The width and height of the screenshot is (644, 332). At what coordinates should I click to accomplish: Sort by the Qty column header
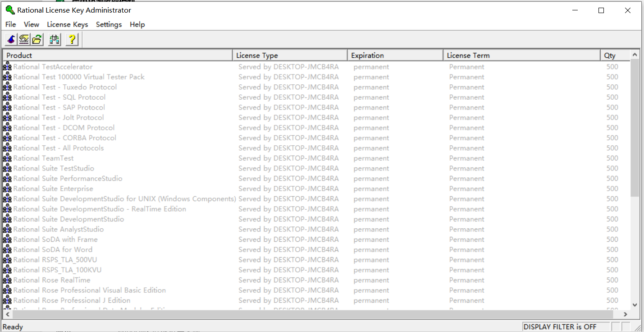[x=615, y=55]
